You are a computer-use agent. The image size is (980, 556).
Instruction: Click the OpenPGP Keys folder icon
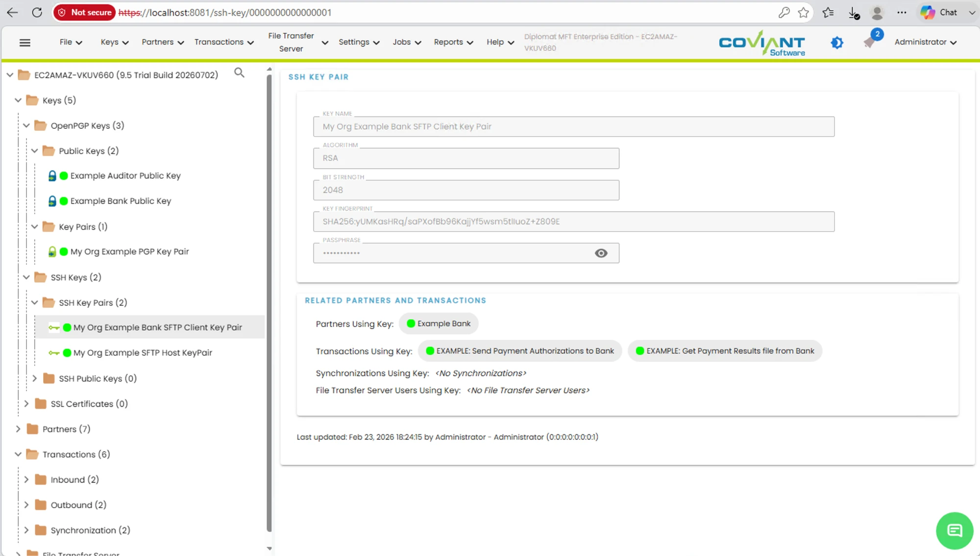[x=41, y=125]
